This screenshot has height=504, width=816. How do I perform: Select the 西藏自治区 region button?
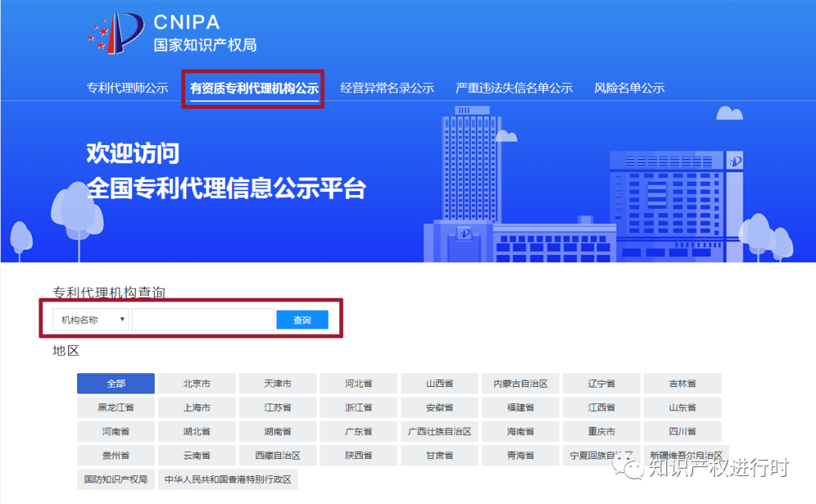point(277,455)
